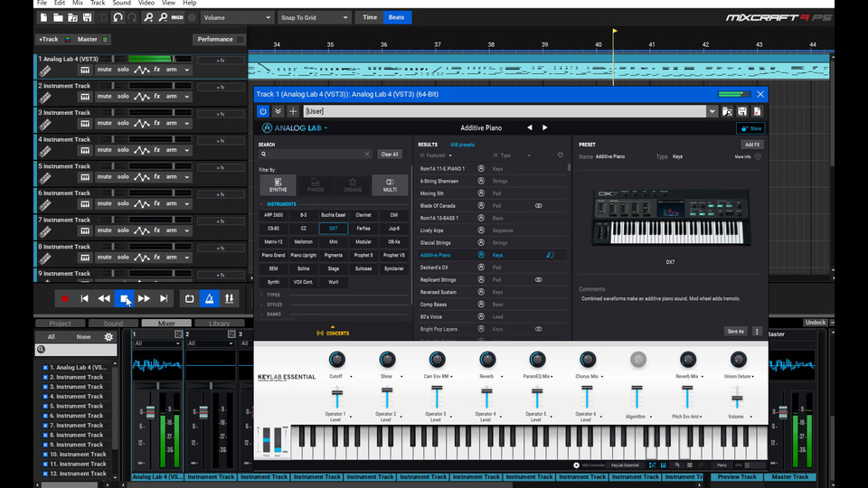Go to the previous preset arrow in Analog Lab

530,127
